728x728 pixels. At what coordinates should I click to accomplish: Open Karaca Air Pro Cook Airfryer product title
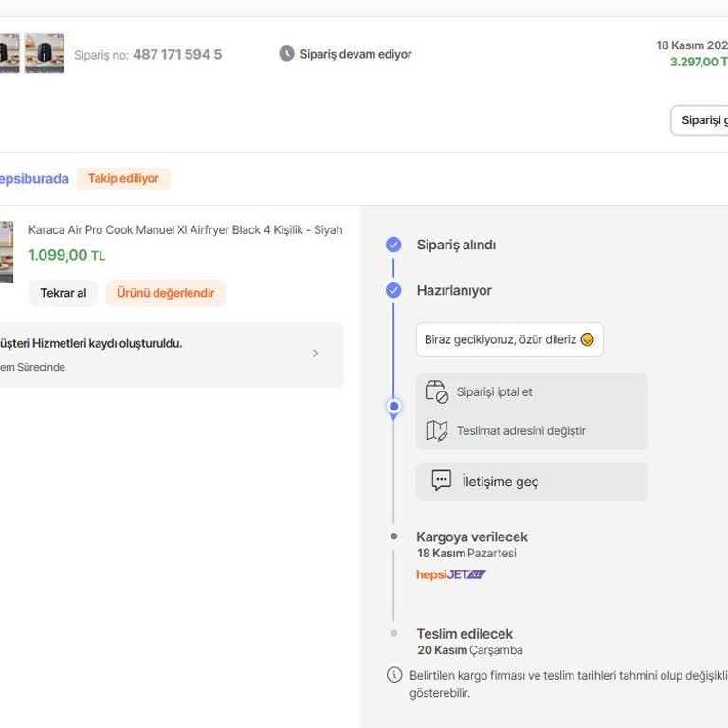click(185, 229)
